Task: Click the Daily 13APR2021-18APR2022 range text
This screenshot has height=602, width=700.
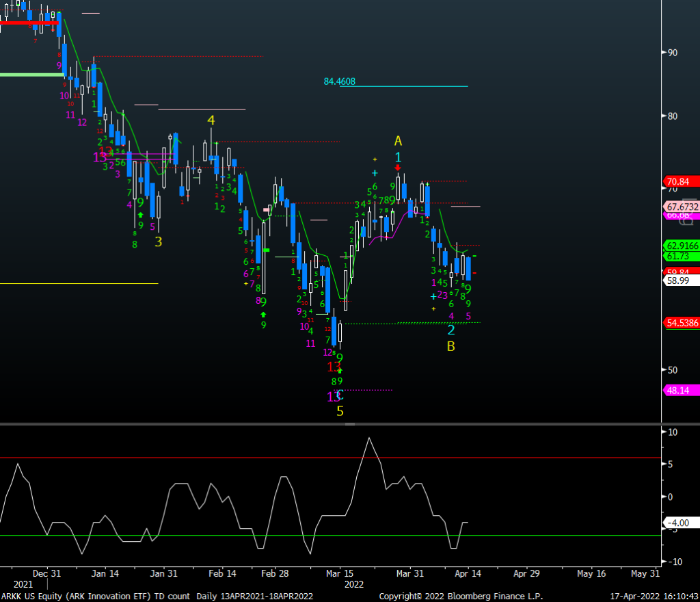Action: tap(254, 597)
